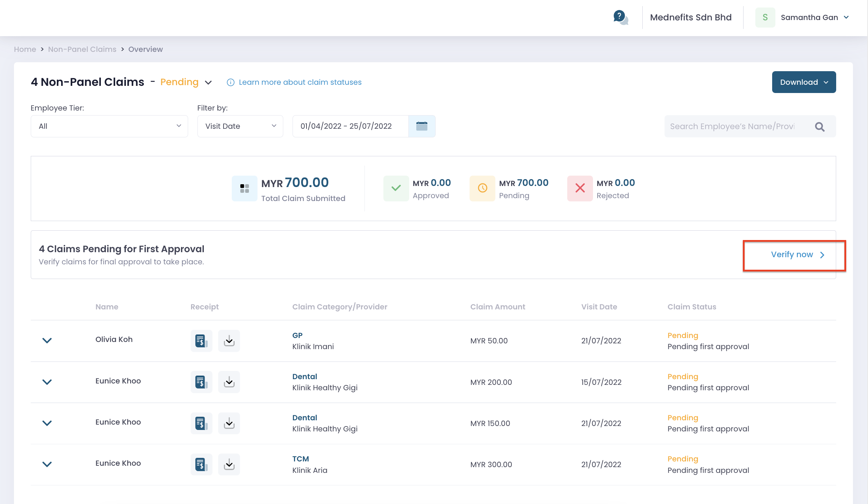Click the green Approved checkmark icon

[396, 188]
